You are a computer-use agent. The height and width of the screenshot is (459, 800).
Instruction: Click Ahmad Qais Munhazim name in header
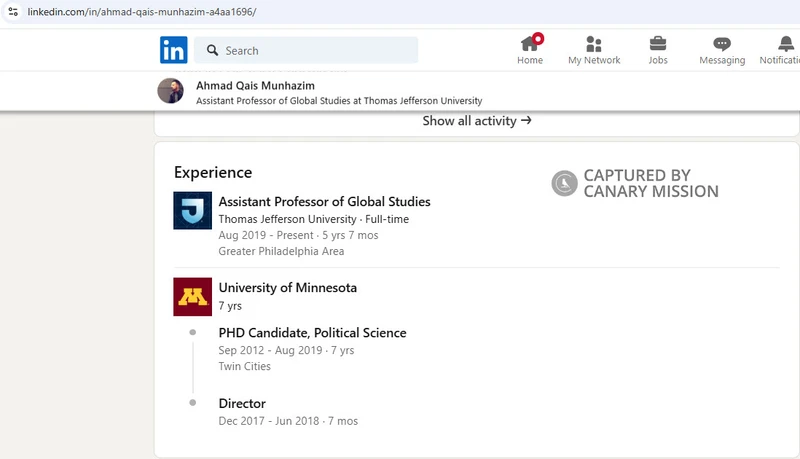pos(255,86)
